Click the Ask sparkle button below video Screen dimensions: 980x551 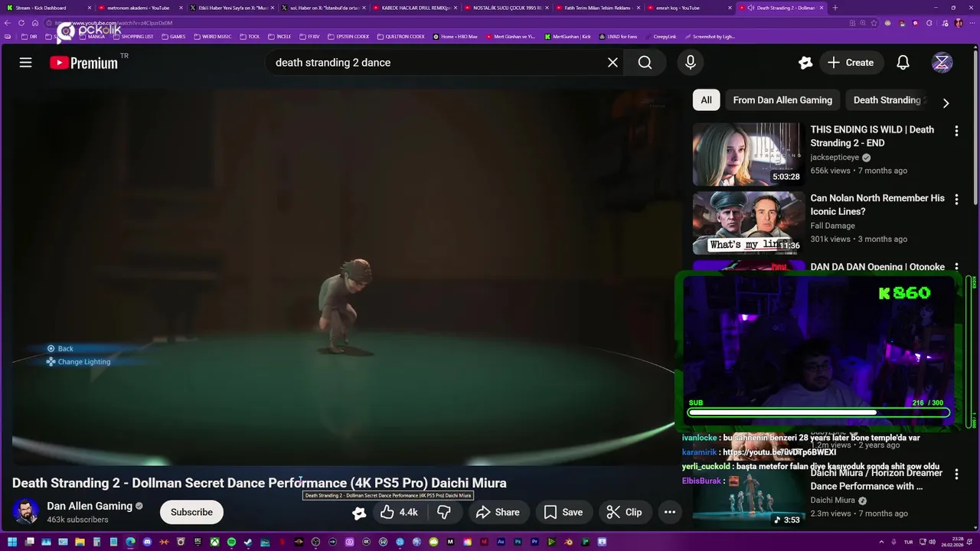pyautogui.click(x=358, y=513)
